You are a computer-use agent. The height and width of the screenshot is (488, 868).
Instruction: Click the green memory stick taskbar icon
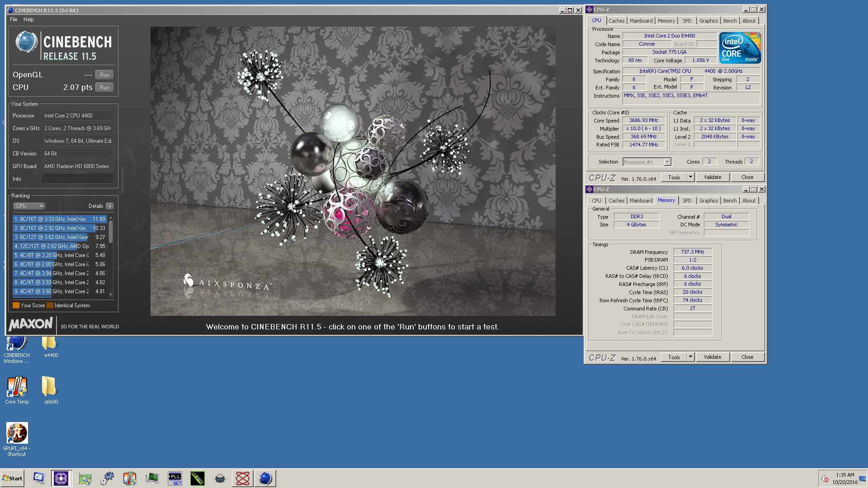point(198,479)
